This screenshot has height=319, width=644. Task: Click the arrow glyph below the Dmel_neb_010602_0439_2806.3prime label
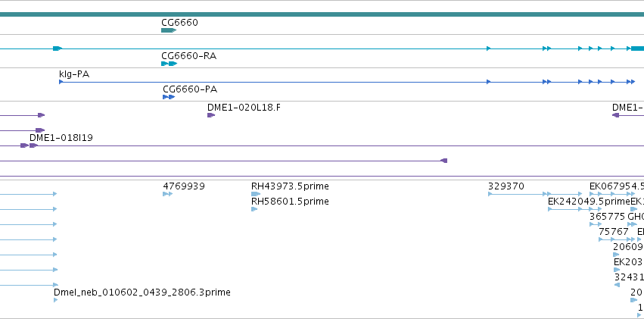(56, 300)
